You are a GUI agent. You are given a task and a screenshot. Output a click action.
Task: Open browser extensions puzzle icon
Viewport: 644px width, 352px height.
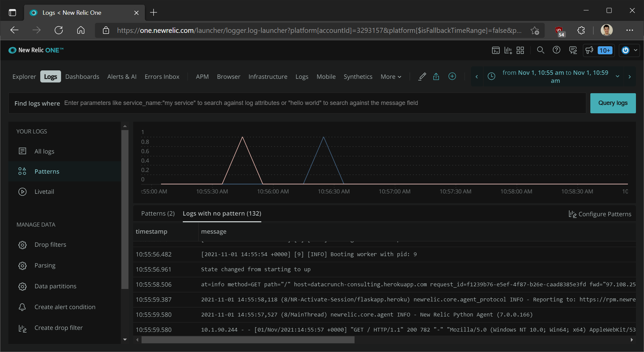(581, 31)
